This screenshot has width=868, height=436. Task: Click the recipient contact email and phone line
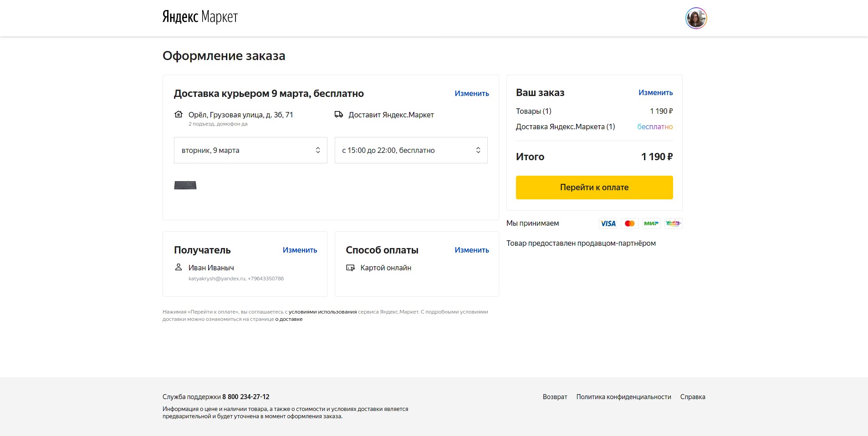pos(236,279)
